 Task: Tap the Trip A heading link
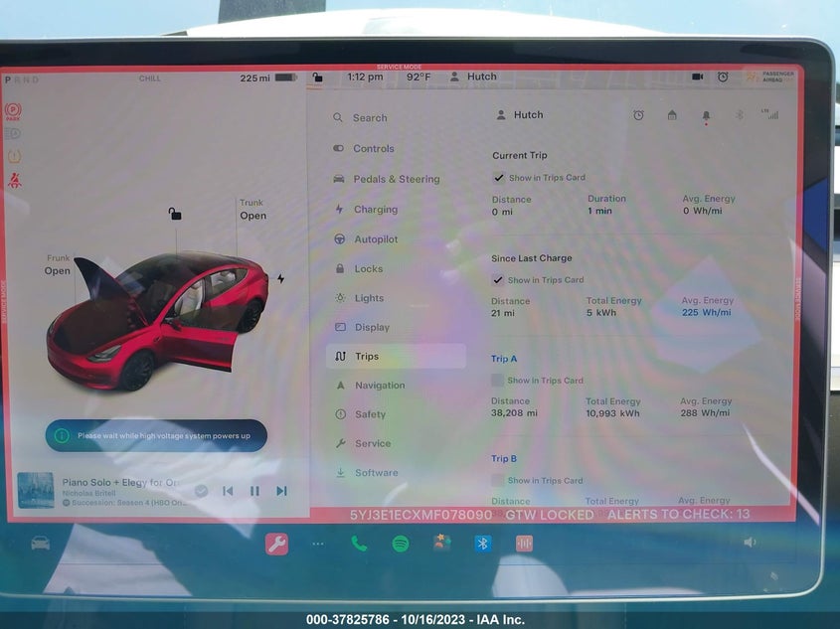click(x=504, y=359)
